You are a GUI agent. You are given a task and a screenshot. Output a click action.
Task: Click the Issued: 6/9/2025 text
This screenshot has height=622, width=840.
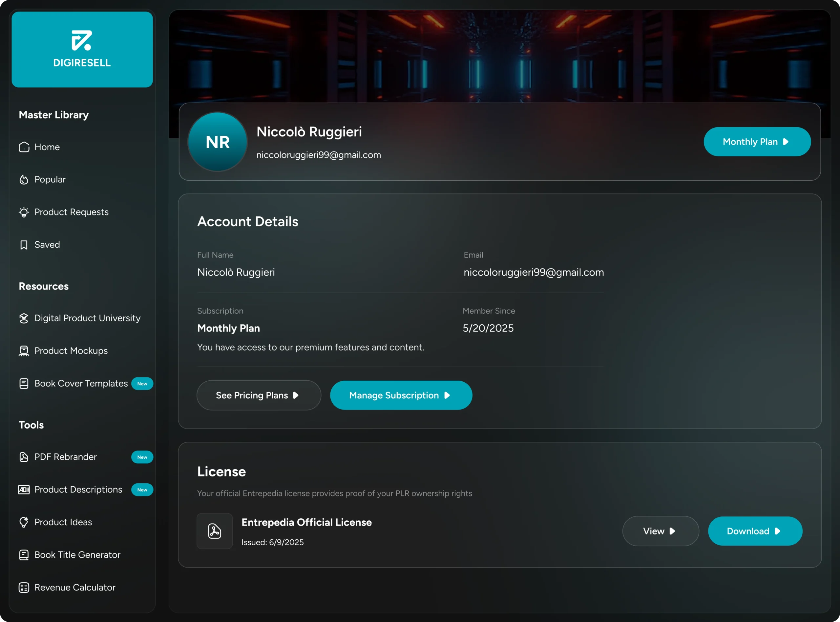pos(273,542)
